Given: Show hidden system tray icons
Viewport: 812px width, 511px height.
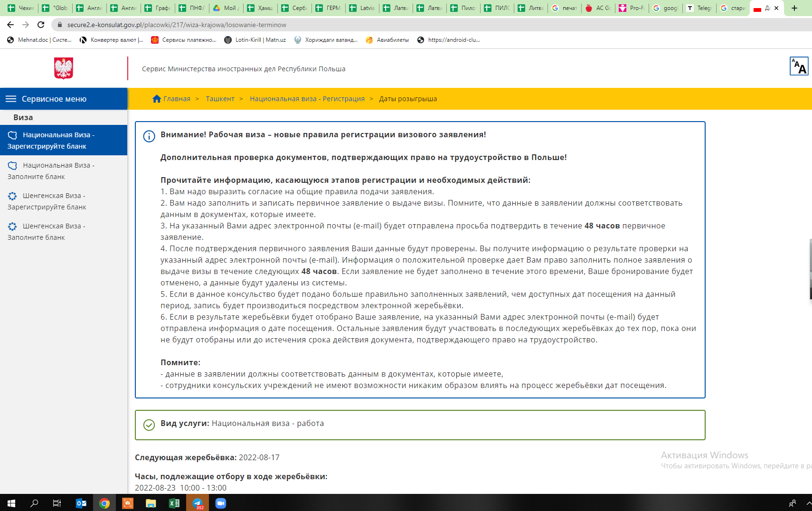Looking at the screenshot, I should tap(809, 503).
